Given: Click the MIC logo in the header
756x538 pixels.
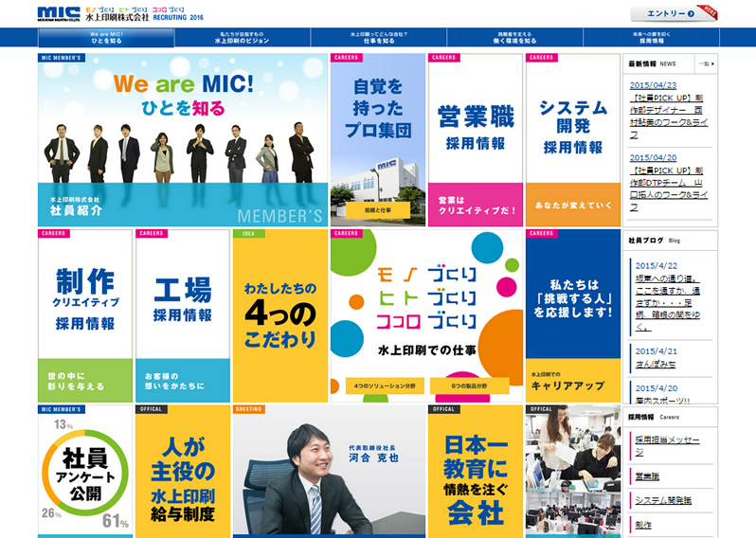Looking at the screenshot, I should (x=59, y=13).
